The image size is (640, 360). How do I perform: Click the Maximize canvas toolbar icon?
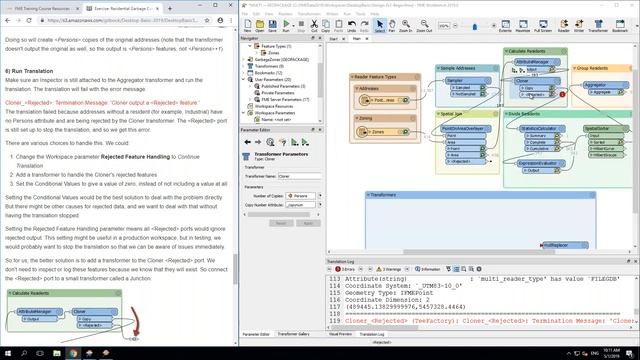(523, 25)
